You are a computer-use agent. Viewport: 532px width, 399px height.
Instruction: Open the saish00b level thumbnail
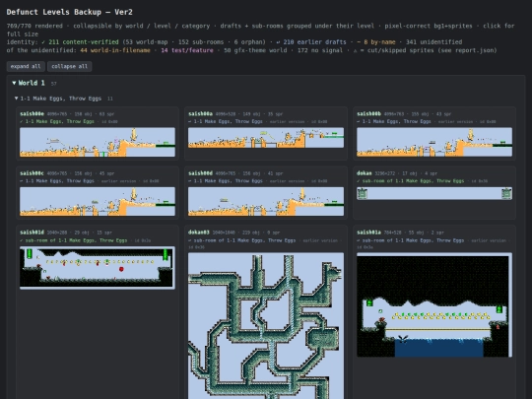coord(434,142)
